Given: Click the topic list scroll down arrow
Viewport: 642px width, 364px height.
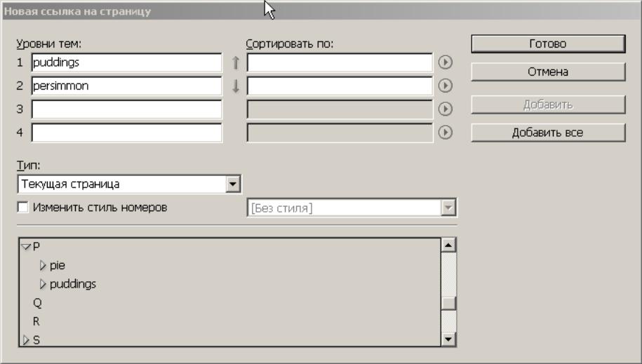Looking at the screenshot, I should 448,339.
